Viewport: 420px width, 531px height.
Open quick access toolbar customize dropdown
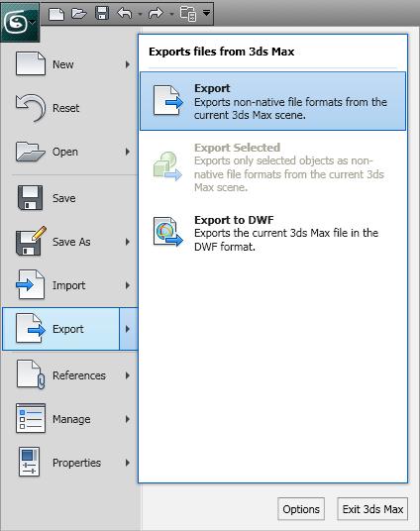coord(206,13)
